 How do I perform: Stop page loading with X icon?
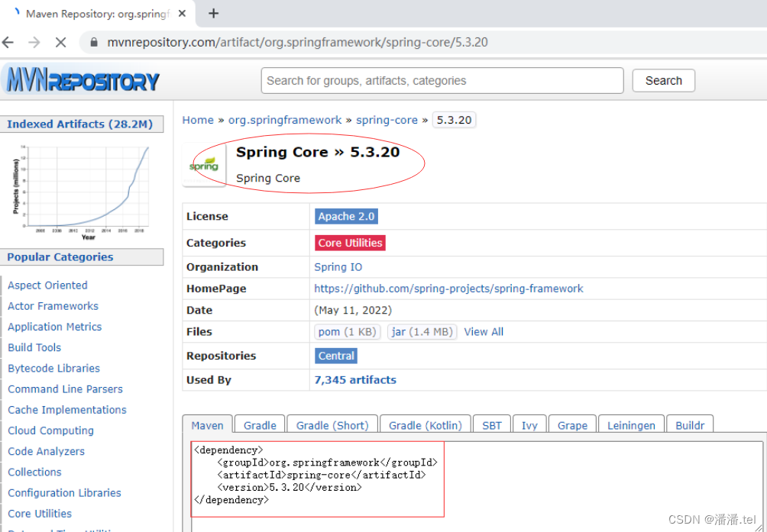[x=60, y=43]
